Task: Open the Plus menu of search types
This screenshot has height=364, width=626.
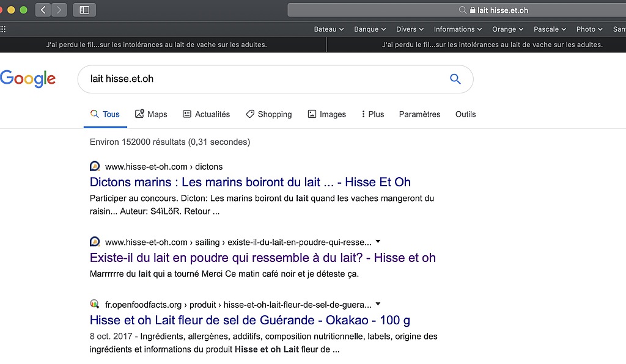Action: tap(372, 114)
